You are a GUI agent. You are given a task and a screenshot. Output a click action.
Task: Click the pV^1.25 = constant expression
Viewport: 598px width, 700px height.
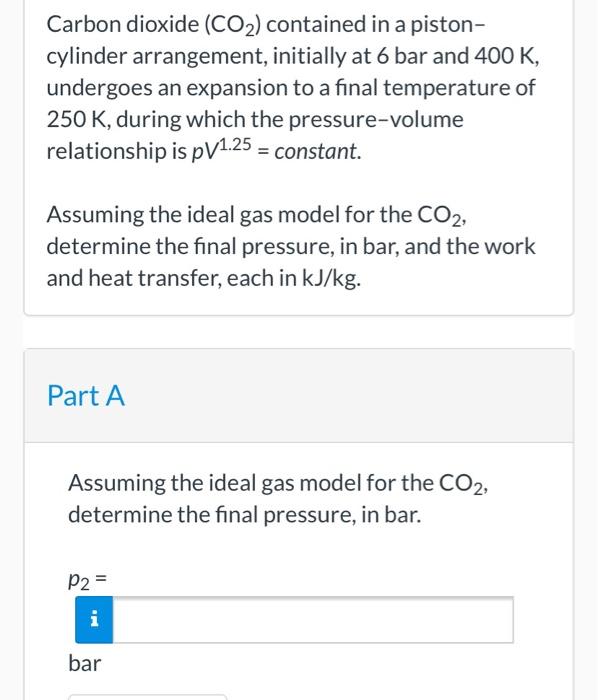[x=276, y=150]
